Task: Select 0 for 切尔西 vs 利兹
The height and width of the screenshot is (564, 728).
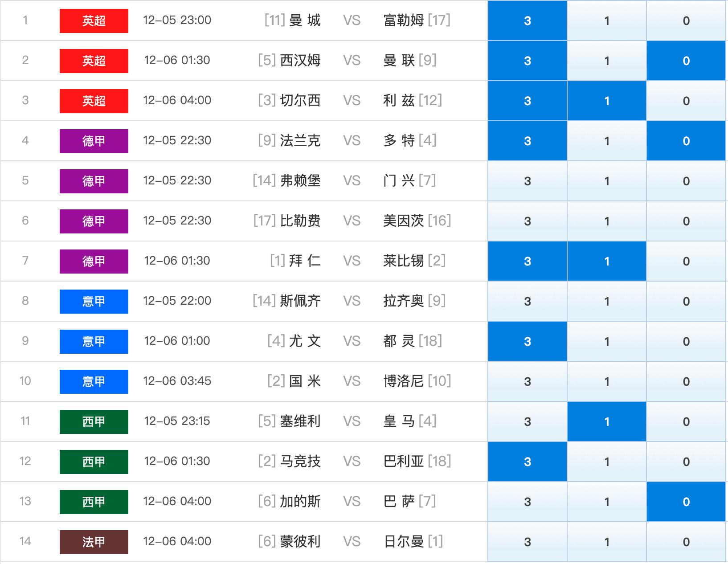Action: pos(686,101)
